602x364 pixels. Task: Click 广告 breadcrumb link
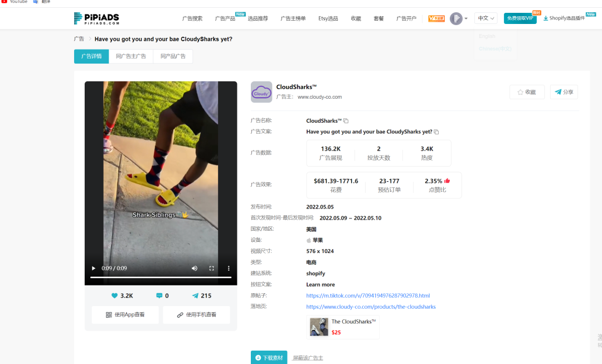pyautogui.click(x=79, y=39)
